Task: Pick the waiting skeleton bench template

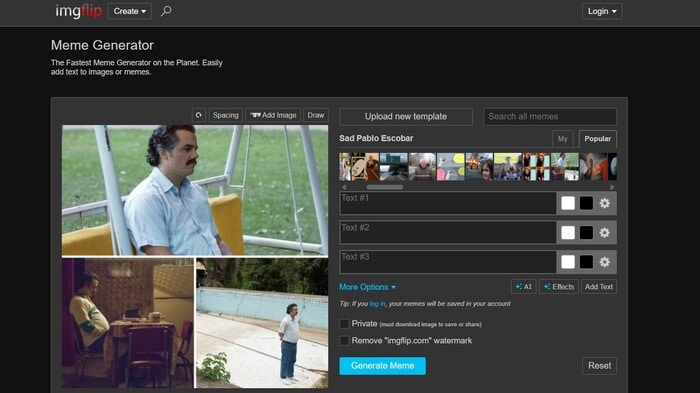Action: coord(508,167)
